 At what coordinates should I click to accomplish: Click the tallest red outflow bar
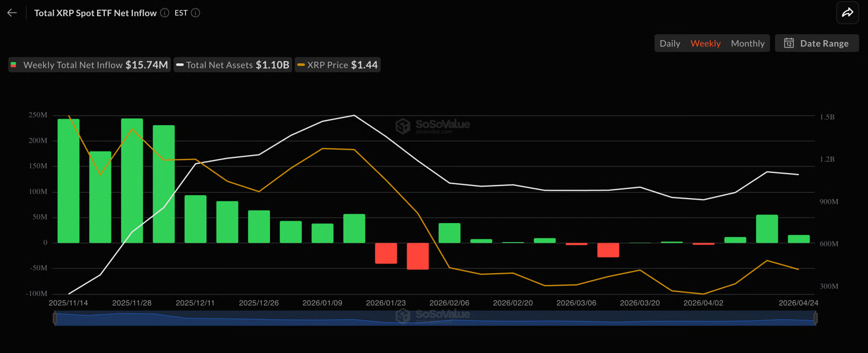coord(418,256)
